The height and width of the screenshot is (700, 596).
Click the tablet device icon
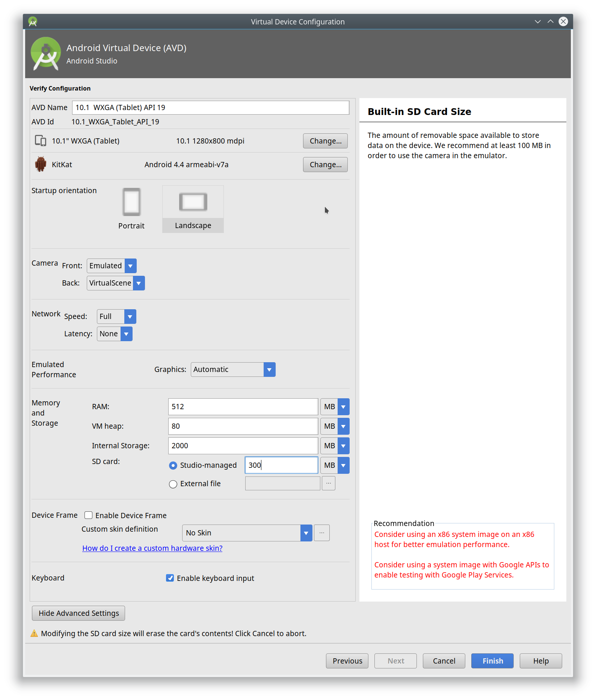[x=41, y=141]
